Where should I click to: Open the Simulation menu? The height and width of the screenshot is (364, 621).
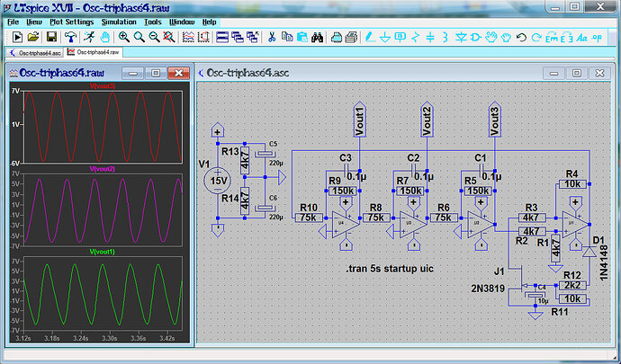point(119,21)
